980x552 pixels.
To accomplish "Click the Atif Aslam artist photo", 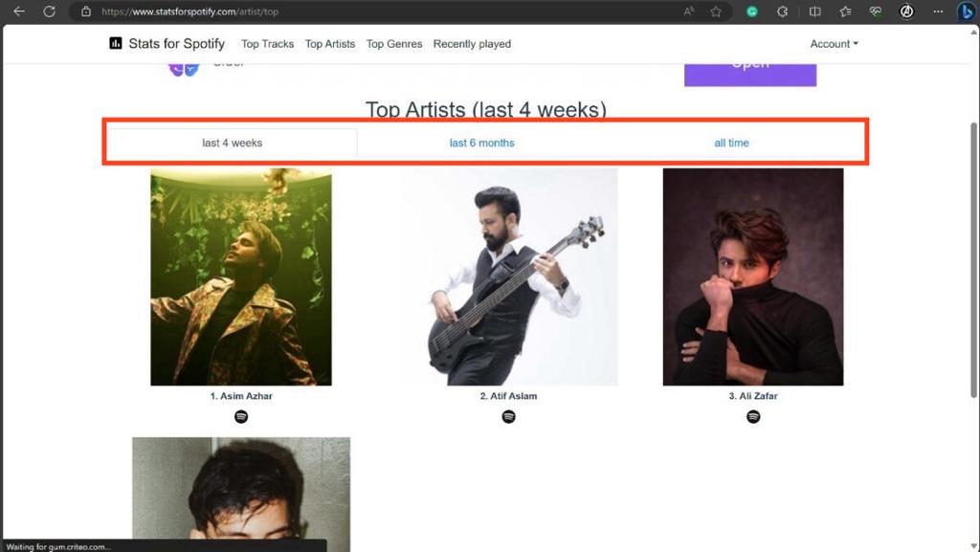I will (509, 276).
